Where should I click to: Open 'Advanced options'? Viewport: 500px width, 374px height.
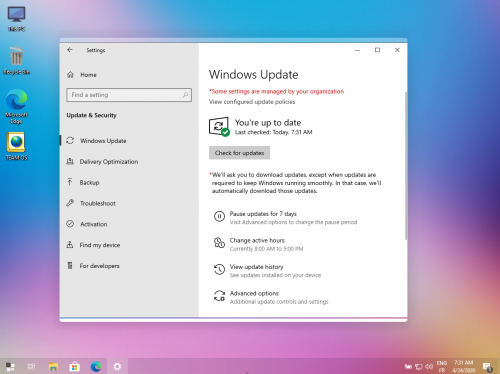coord(254,293)
